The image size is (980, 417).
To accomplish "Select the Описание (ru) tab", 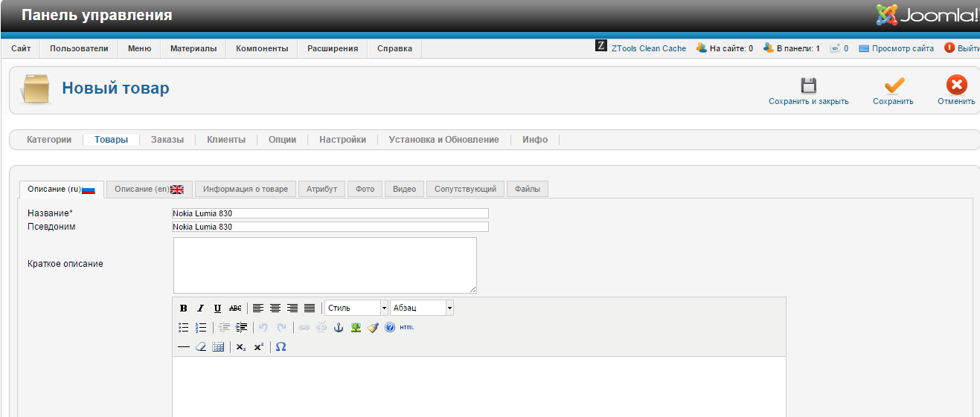I will click(x=62, y=189).
